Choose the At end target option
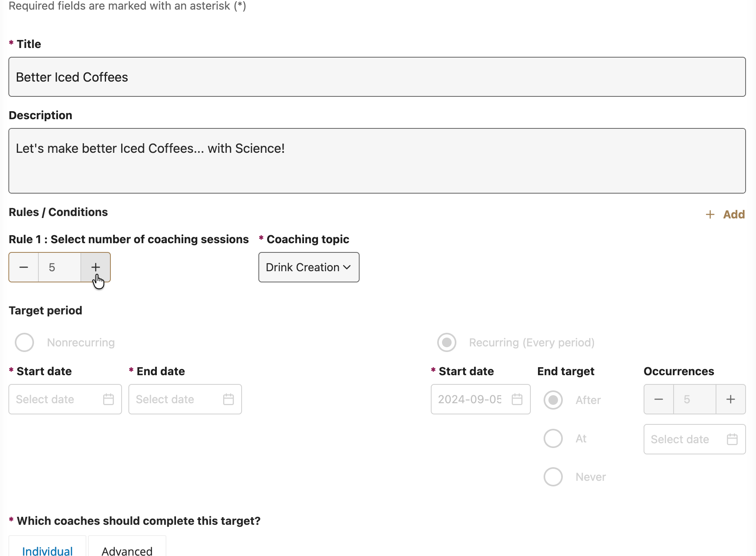This screenshot has height=556, width=756. (x=553, y=438)
